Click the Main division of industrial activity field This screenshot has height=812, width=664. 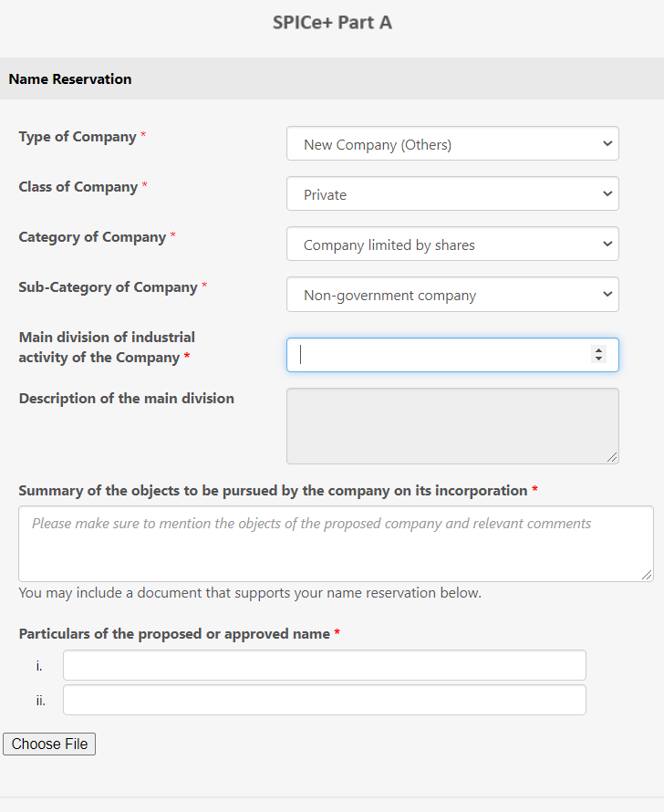coord(452,355)
